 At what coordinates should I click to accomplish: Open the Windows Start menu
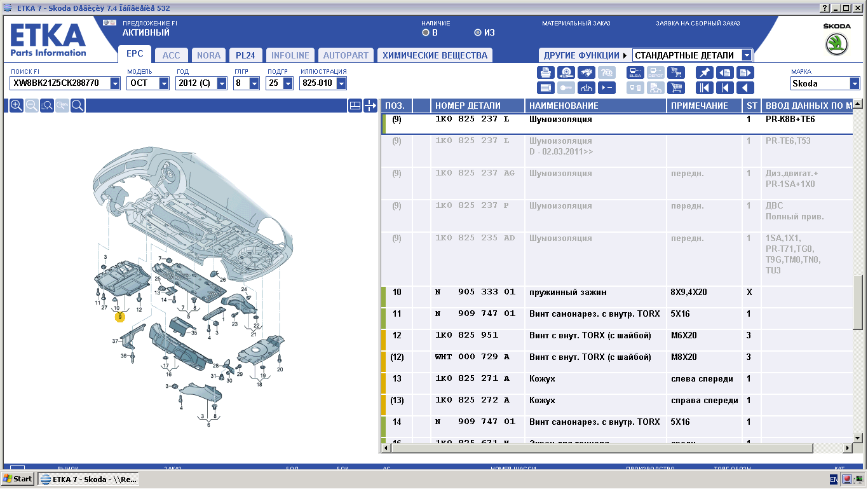[x=18, y=479]
